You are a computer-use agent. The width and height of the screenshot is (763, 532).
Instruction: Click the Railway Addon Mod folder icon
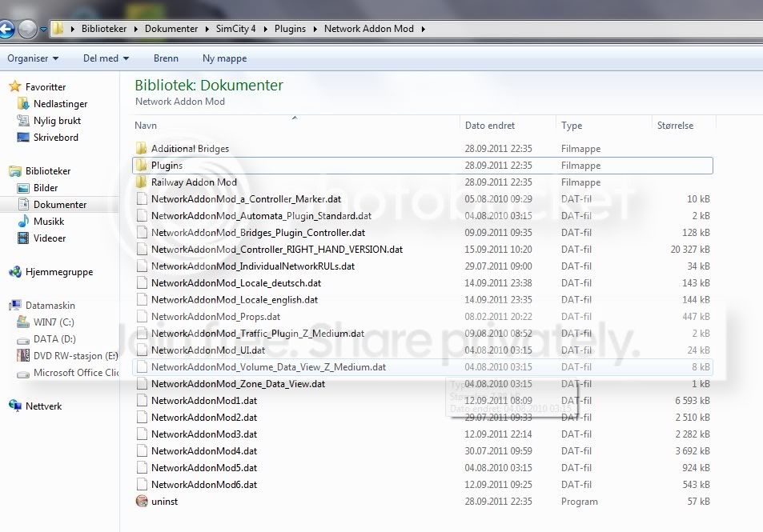142,182
